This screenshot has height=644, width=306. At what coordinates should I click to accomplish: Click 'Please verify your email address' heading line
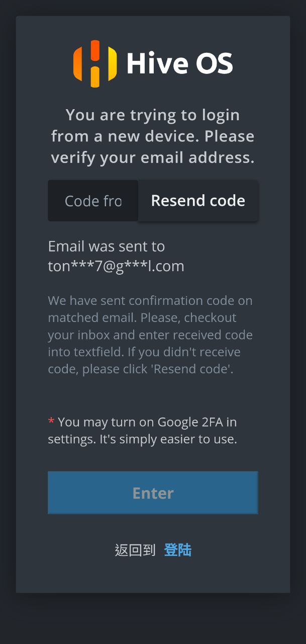pos(152,157)
